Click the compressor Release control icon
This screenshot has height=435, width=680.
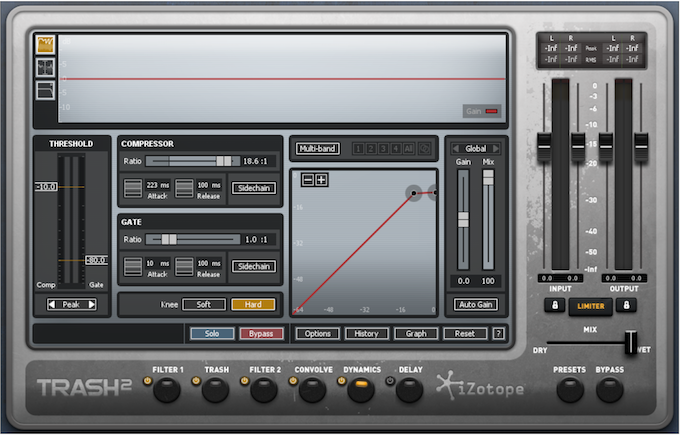pyautogui.click(x=184, y=189)
